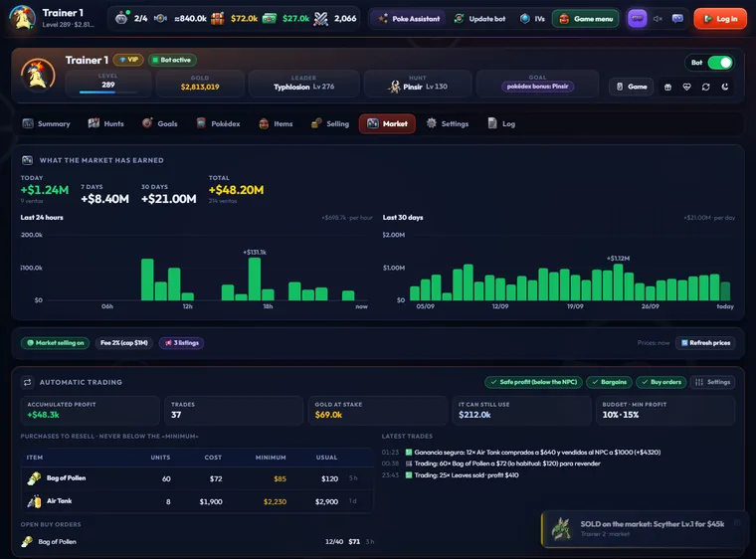Open the Log tab
Screen dimensions: 756x559
pyautogui.click(x=501, y=124)
